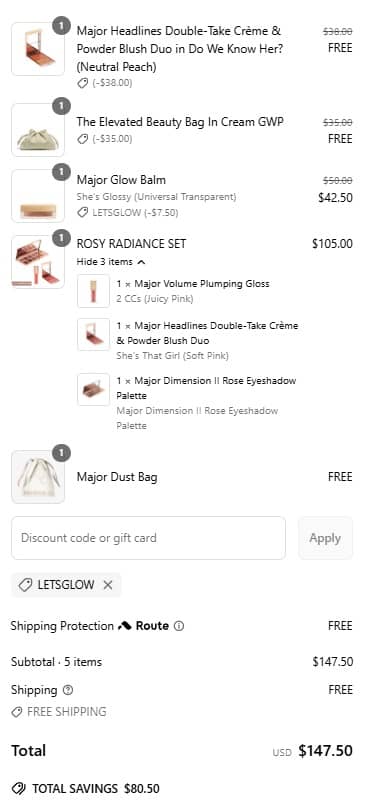The height and width of the screenshot is (810, 376).
Task: Click the Shipping Protection info icon
Action: [x=179, y=626]
